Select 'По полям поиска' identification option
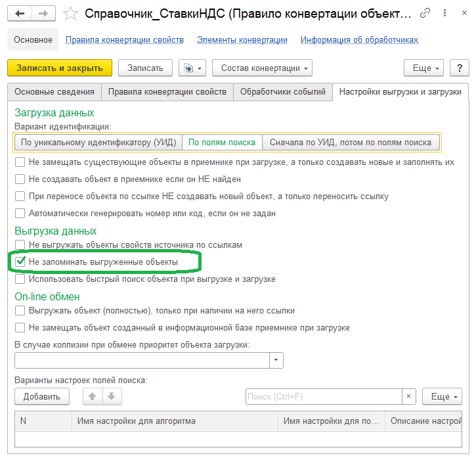Viewport: 476px width, 460px height. pos(222,142)
